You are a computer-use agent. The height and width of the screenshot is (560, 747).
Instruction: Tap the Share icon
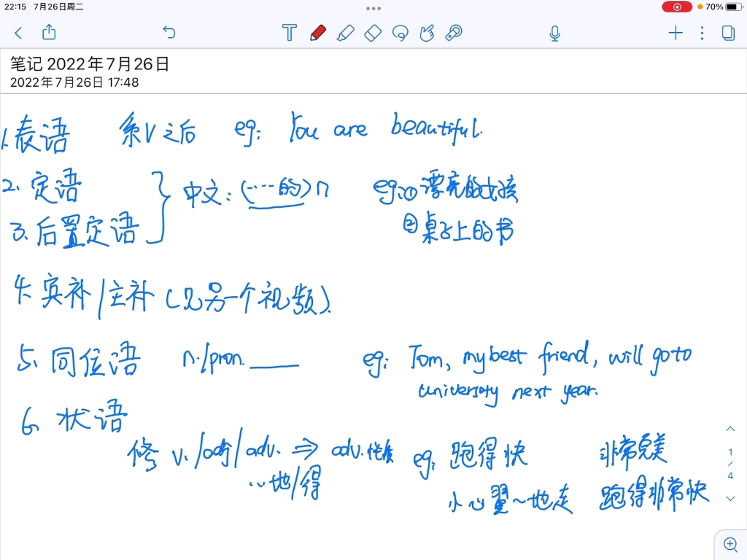pos(48,33)
